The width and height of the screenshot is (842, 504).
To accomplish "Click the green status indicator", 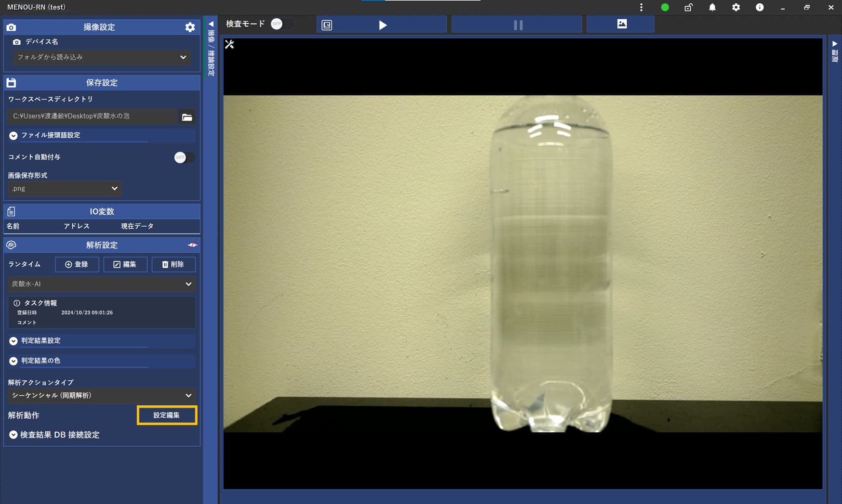I will (665, 7).
